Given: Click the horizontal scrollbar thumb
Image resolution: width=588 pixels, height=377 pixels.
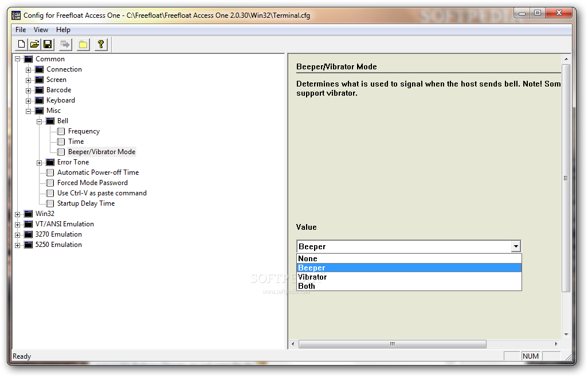Looking at the screenshot, I should (392, 344).
